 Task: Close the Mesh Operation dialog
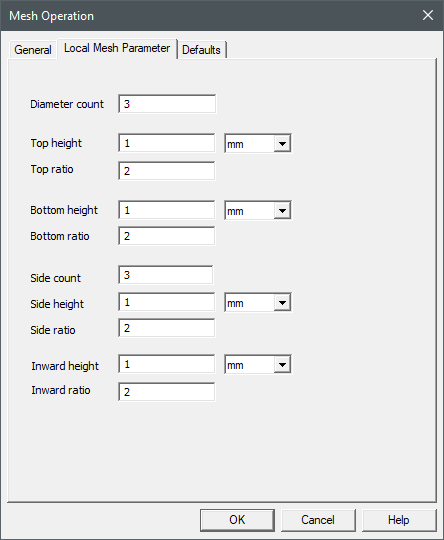pos(428,15)
